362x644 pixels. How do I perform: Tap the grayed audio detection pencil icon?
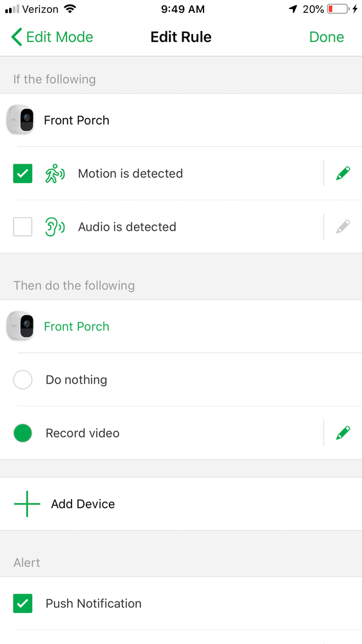pos(343,227)
